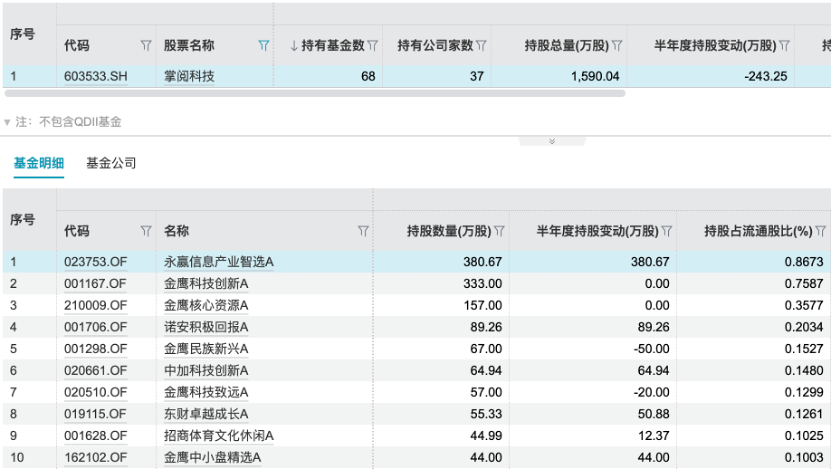This screenshot has height=470, width=832.
Task: Open fund code 162102.OF
Action: (x=96, y=457)
